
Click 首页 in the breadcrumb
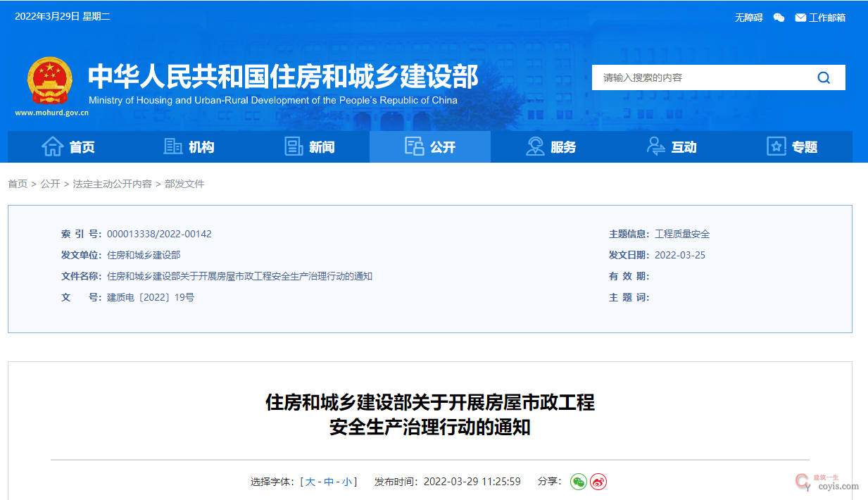coord(18,184)
